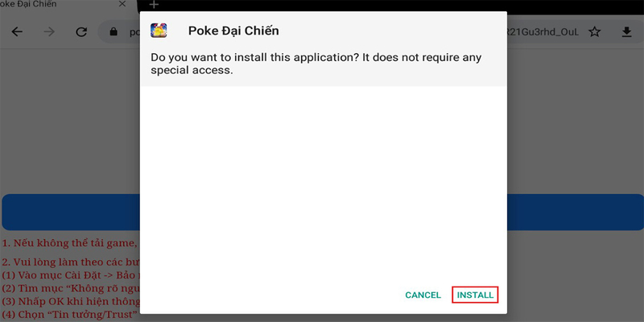The image size is (644, 322).
Task: Go back with the browser back arrow
Action: [x=17, y=31]
